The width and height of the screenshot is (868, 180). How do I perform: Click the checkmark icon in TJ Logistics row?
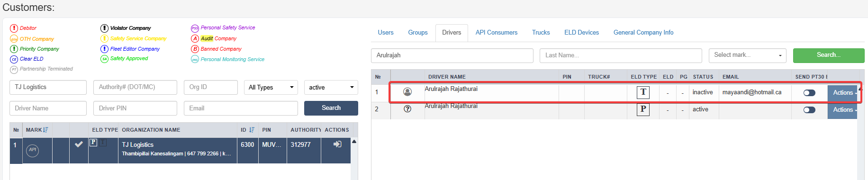tap(79, 144)
